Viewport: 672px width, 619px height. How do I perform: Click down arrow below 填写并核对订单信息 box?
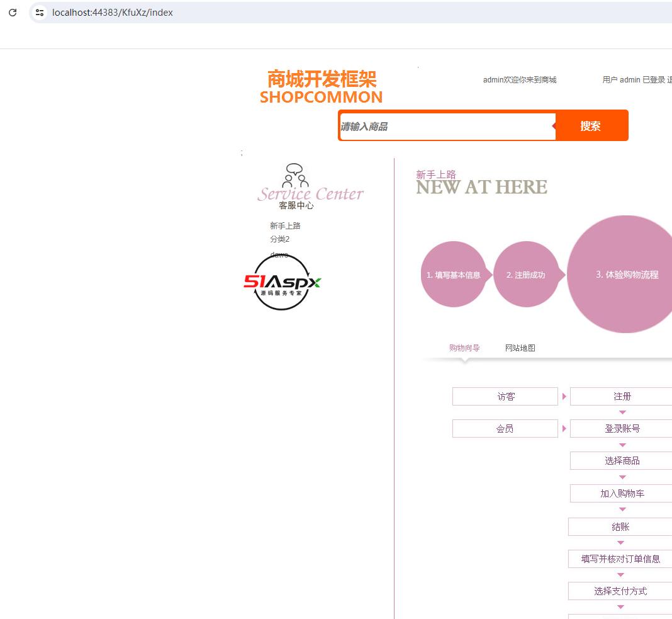pos(621,575)
